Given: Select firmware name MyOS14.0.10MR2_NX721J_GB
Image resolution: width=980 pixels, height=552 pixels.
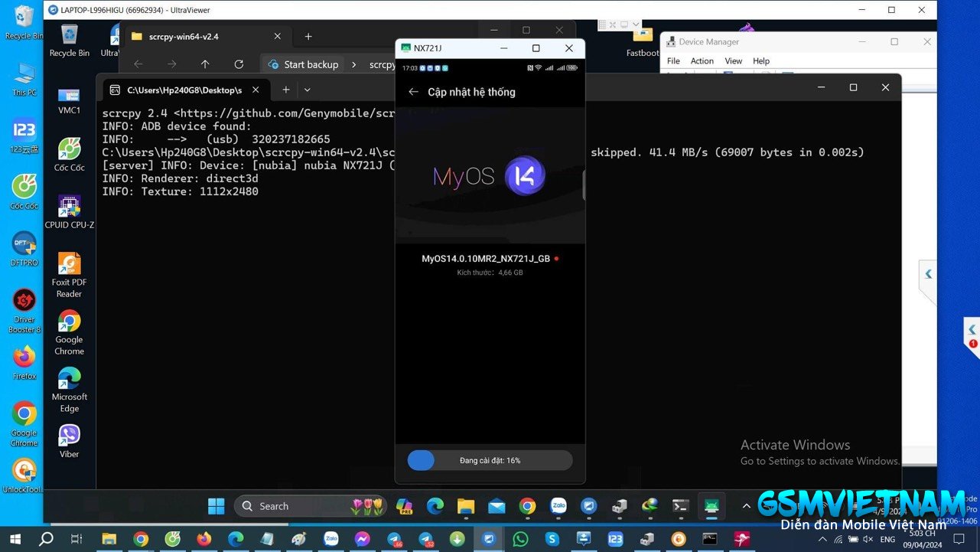Looking at the screenshot, I should tap(486, 259).
